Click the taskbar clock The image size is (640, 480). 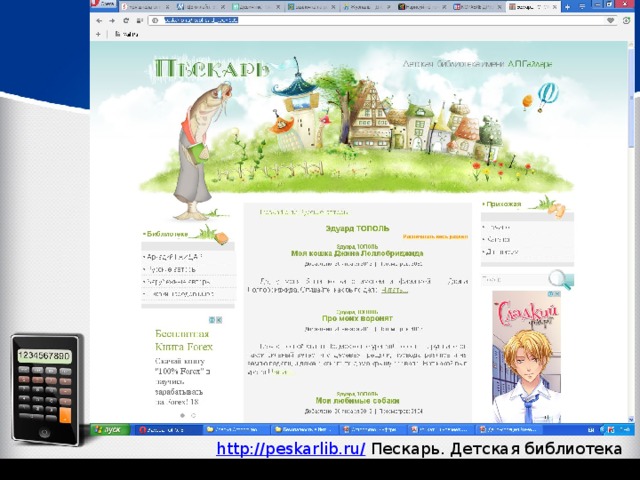tap(624, 430)
